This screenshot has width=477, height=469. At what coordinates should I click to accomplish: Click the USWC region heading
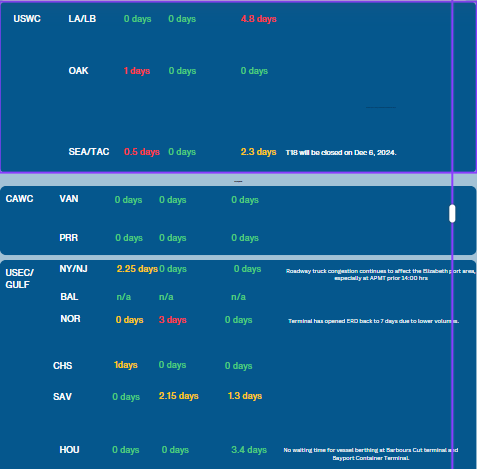click(x=27, y=19)
